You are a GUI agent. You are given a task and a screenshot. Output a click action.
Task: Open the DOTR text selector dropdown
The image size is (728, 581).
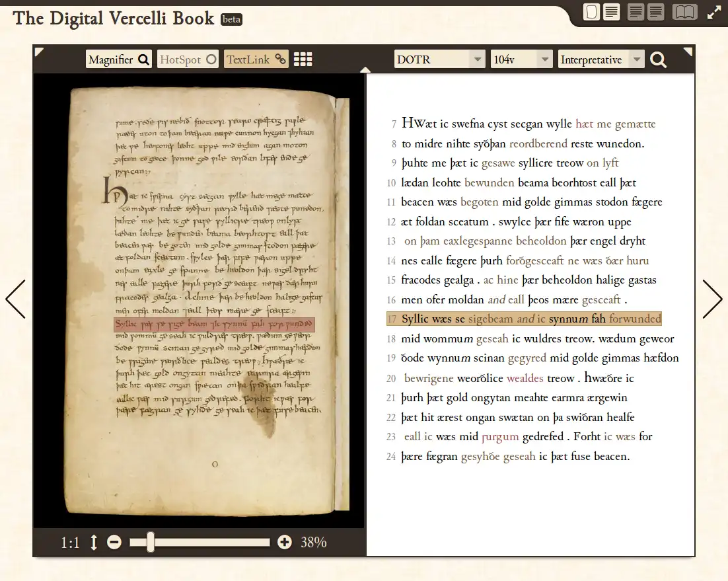440,59
